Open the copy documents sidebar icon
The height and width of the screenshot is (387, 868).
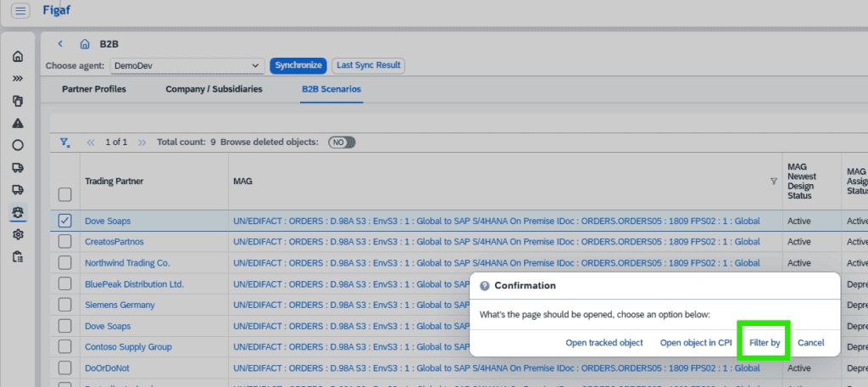point(18,101)
